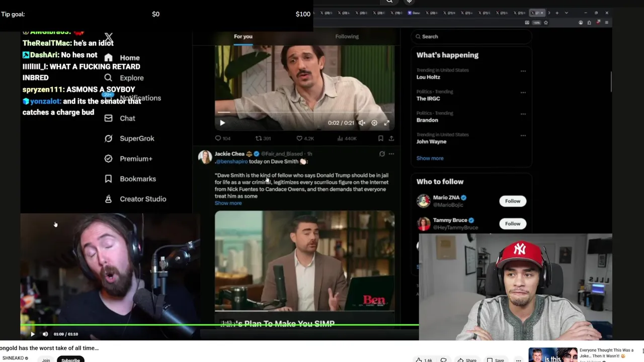644x362 pixels.
Task: Follow Mario ZNA
Action: tap(513, 201)
